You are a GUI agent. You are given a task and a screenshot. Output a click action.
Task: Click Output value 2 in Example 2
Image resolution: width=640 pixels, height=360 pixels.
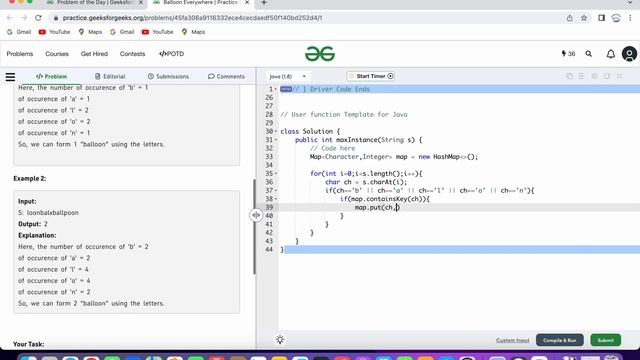(x=46, y=224)
